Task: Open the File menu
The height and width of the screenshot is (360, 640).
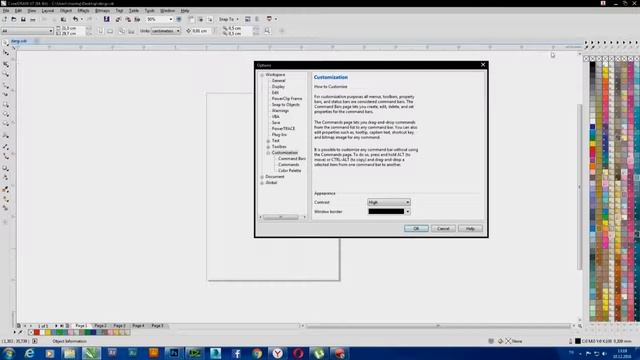Action: point(6,11)
